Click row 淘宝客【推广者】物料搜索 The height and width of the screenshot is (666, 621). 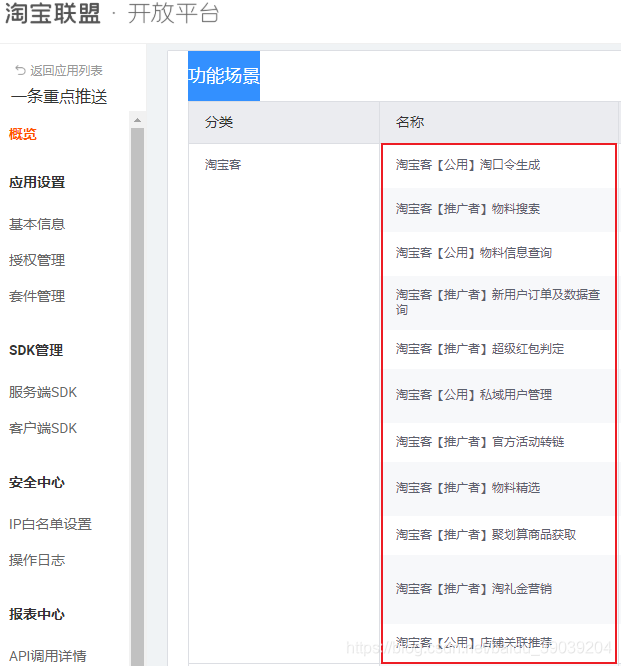coord(499,209)
